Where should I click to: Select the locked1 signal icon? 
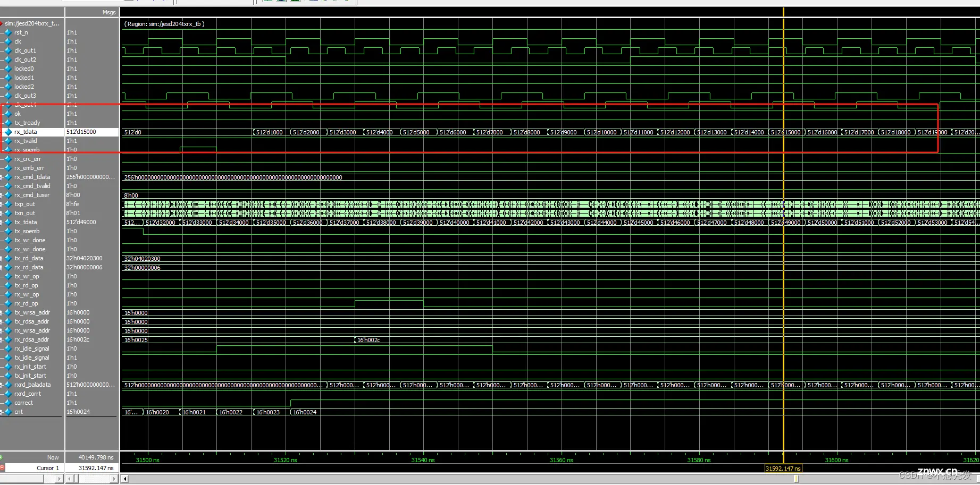click(8, 78)
